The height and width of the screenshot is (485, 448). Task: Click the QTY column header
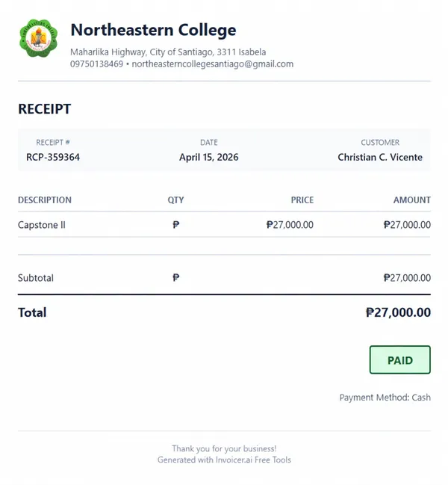(x=175, y=200)
